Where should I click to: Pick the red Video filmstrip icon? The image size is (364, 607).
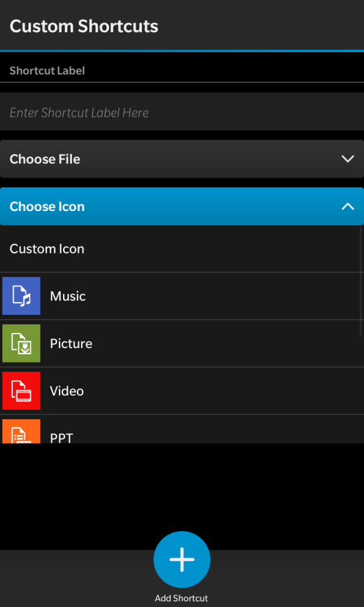[21, 391]
